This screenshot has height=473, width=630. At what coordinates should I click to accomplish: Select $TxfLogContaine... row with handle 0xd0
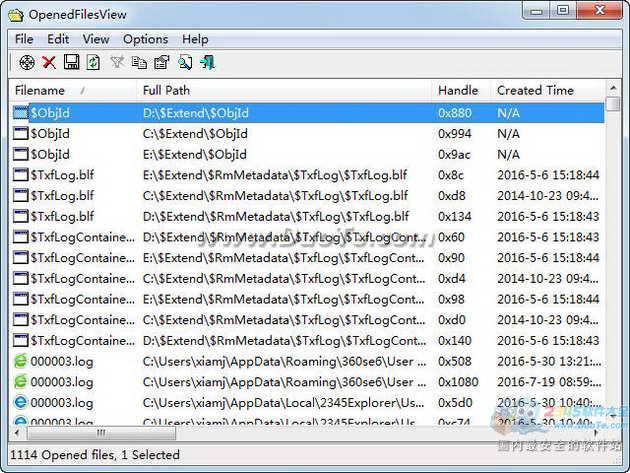click(307, 320)
